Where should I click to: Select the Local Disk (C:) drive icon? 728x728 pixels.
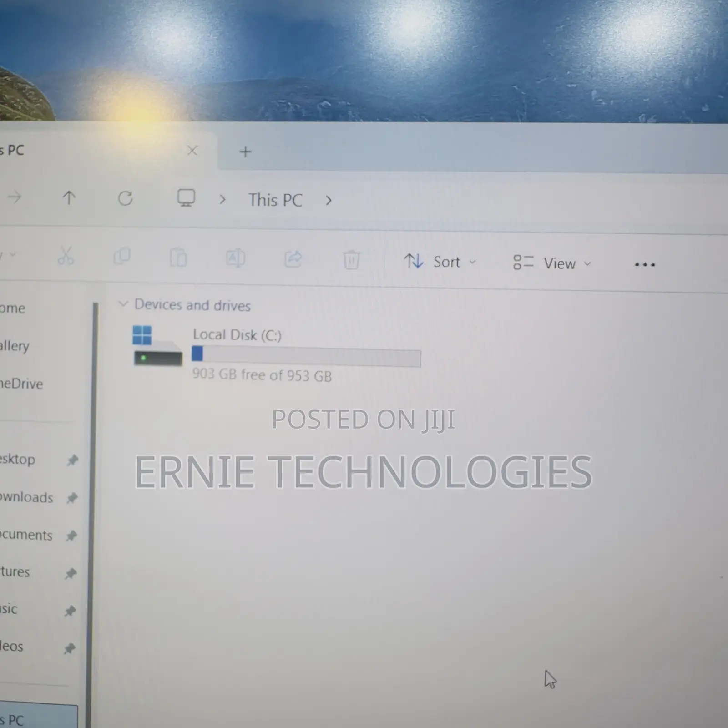point(157,346)
